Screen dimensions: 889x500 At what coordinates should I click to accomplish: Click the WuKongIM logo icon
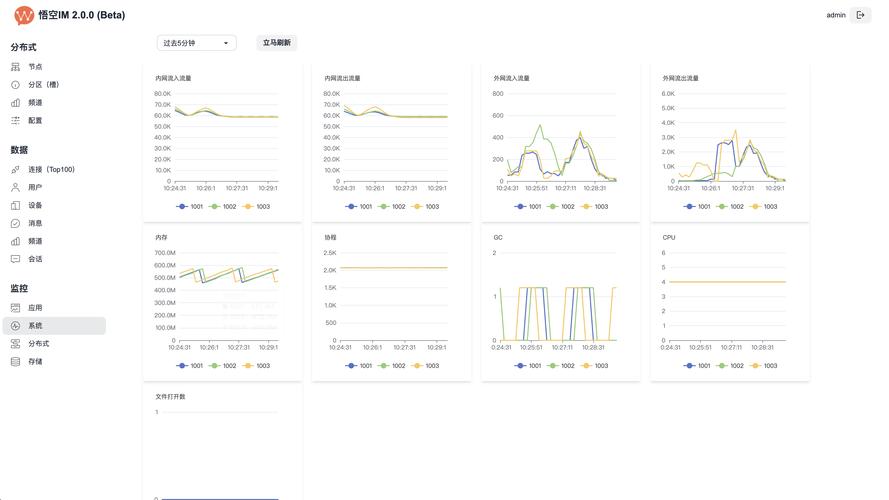(23, 15)
